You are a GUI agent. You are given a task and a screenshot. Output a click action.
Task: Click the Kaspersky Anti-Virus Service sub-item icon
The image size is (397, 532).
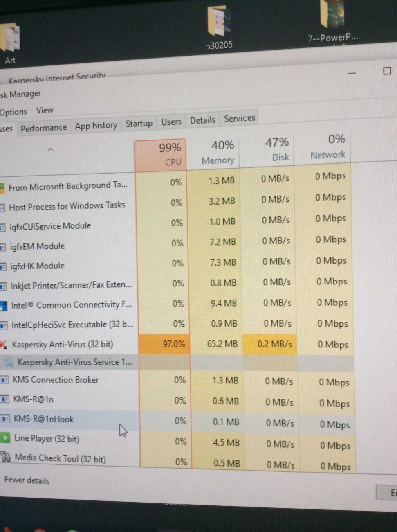tap(8, 362)
